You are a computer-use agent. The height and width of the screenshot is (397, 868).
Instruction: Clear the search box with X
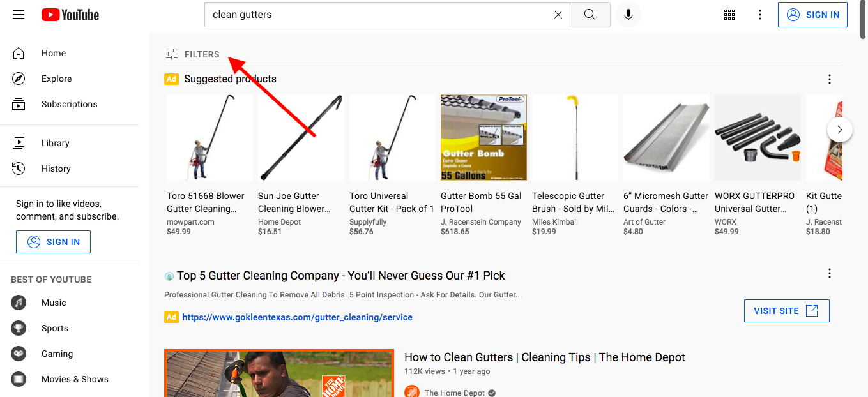(x=558, y=15)
